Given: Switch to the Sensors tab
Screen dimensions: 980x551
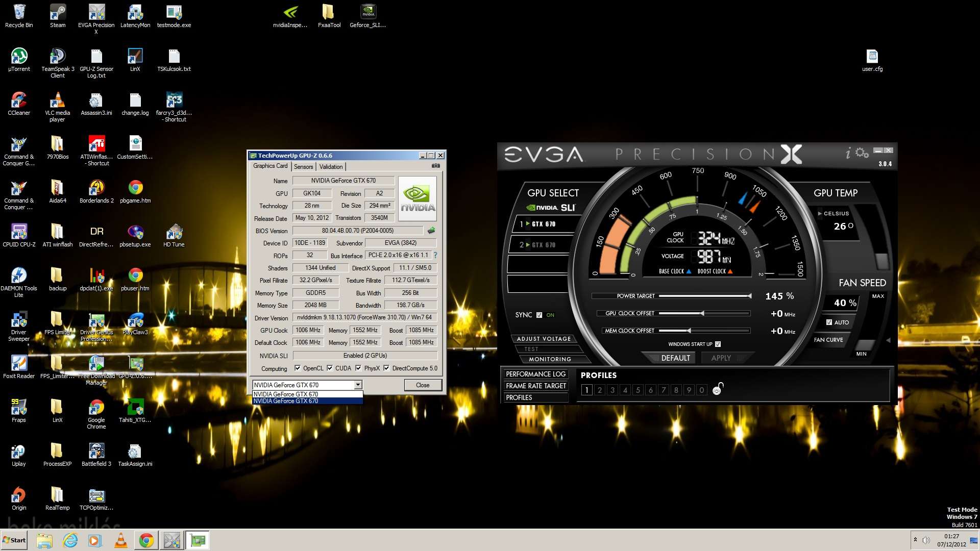Looking at the screenshot, I should [x=303, y=167].
